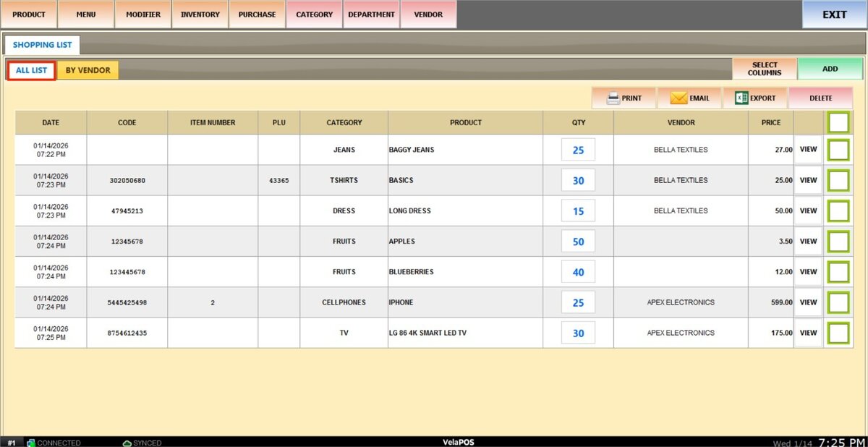Check the box for Apples row
Screen dimensions: 868x447
click(838, 241)
